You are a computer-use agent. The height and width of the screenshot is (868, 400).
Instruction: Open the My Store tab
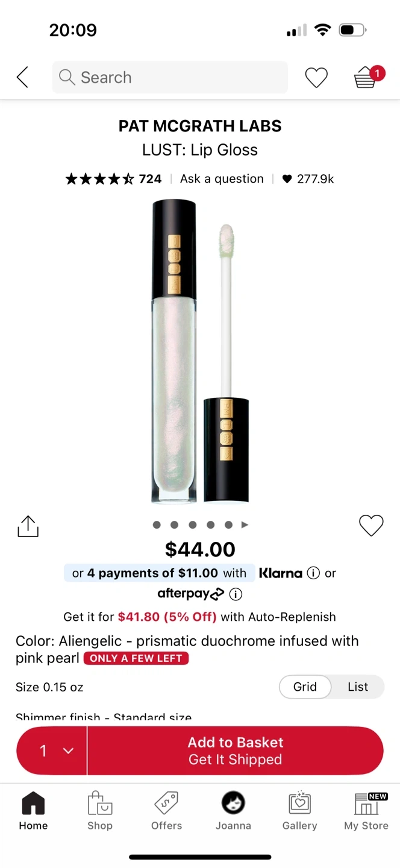(x=366, y=811)
